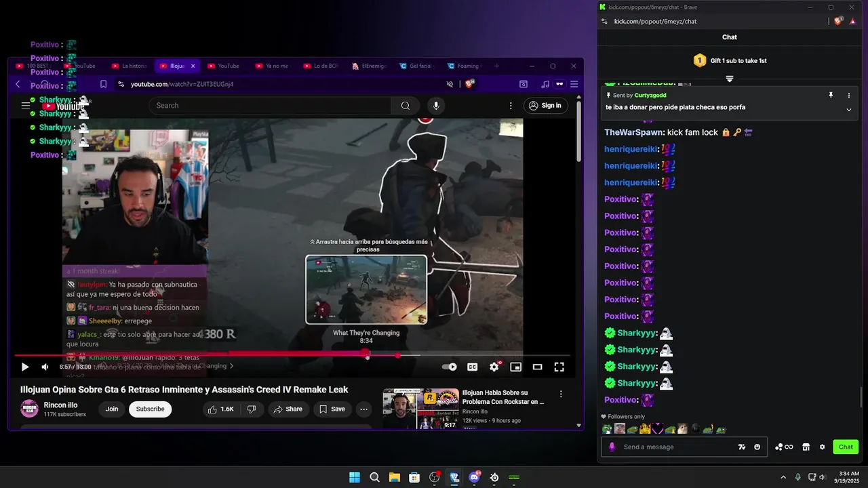Open Brave Rewards triangle icon
Screen dimensions: 868x488
click(852, 21)
